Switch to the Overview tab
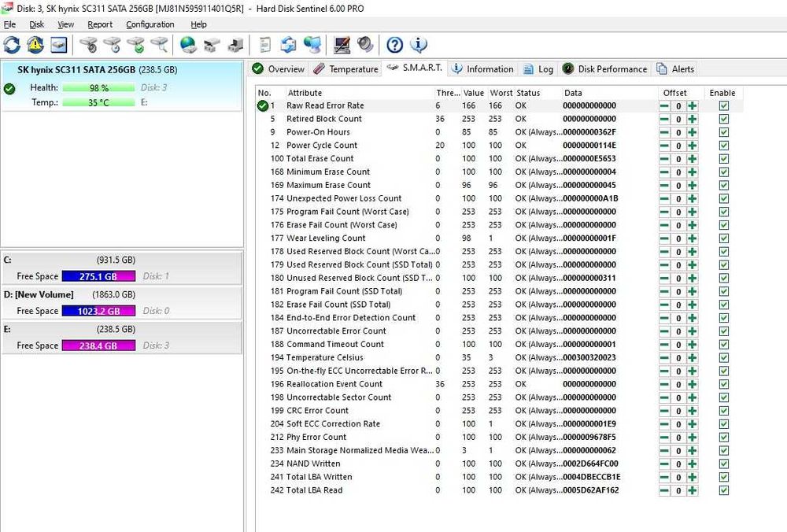The image size is (787, 532). point(279,68)
